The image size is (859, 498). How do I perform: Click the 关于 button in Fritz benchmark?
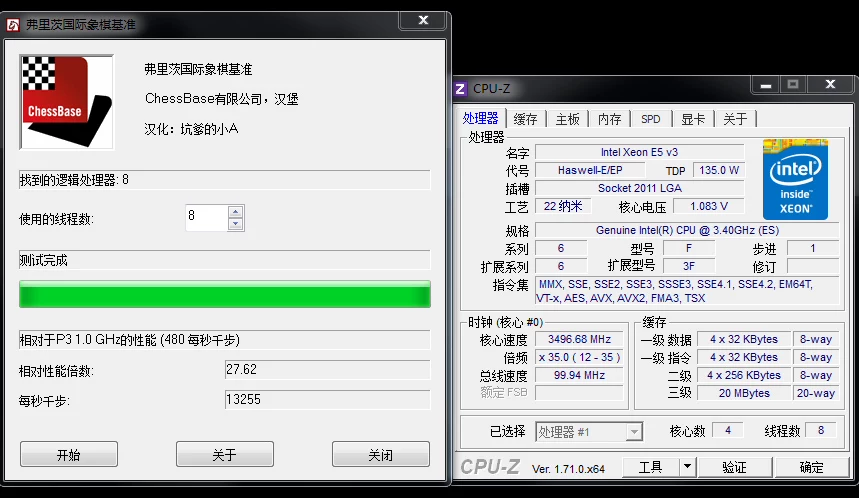tap(225, 454)
